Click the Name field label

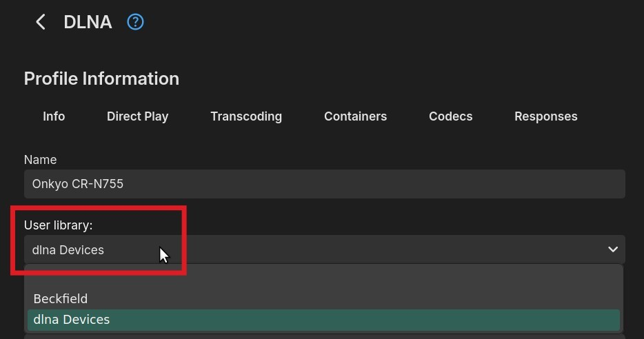(x=40, y=160)
